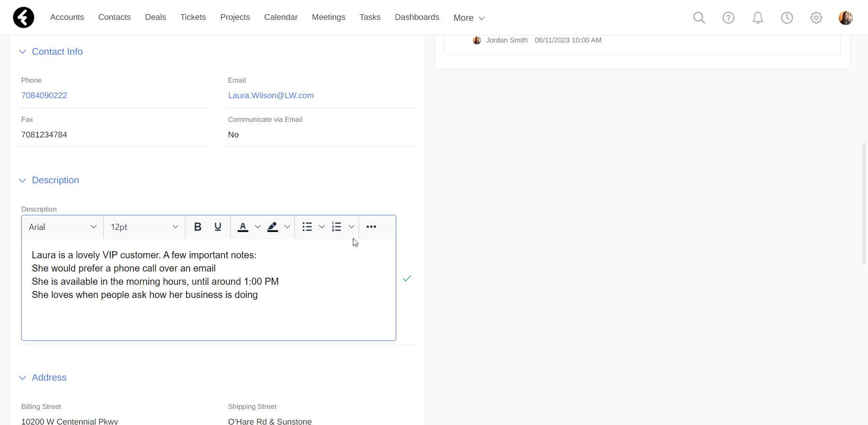
Task: Toggle bold formatting in description editor
Action: [x=198, y=227]
